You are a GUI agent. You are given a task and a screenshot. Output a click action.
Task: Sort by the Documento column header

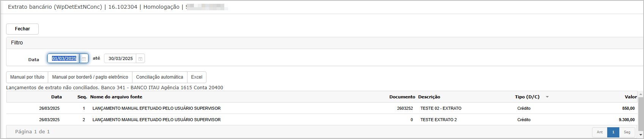tap(402, 97)
